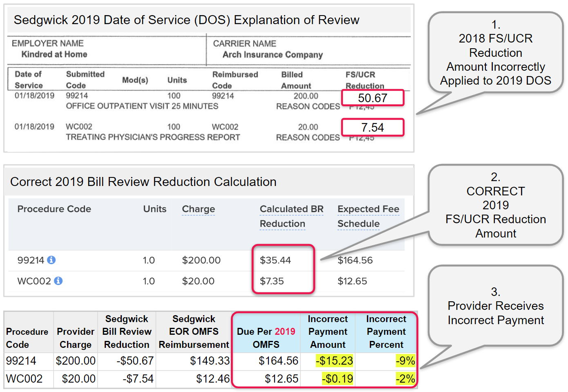Click the Provider Receives Incorrect Payment callout

(x=495, y=306)
